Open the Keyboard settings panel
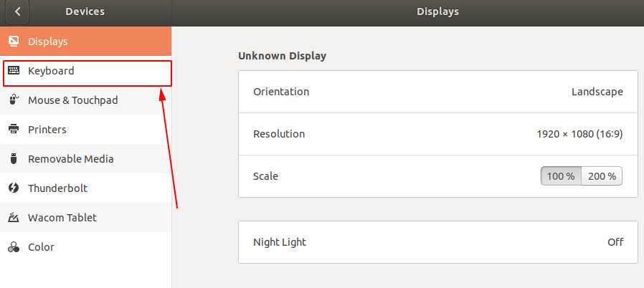The height and width of the screenshot is (288, 644). [x=51, y=72]
